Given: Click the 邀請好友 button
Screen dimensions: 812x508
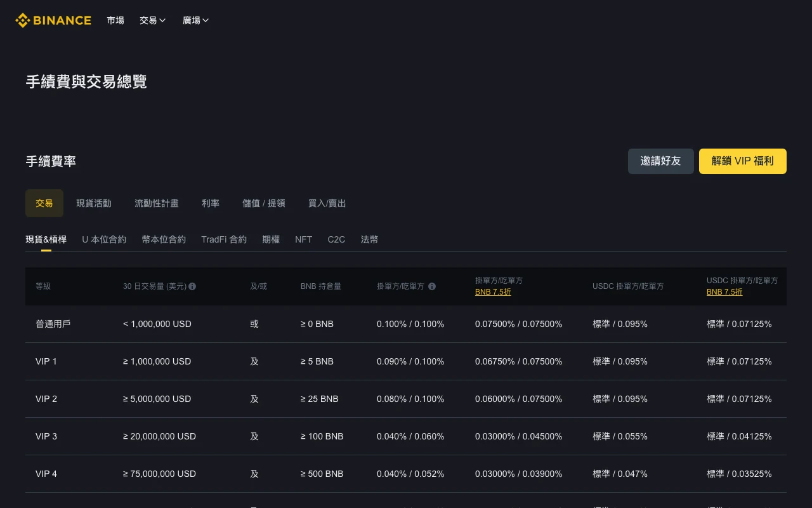Looking at the screenshot, I should [661, 161].
